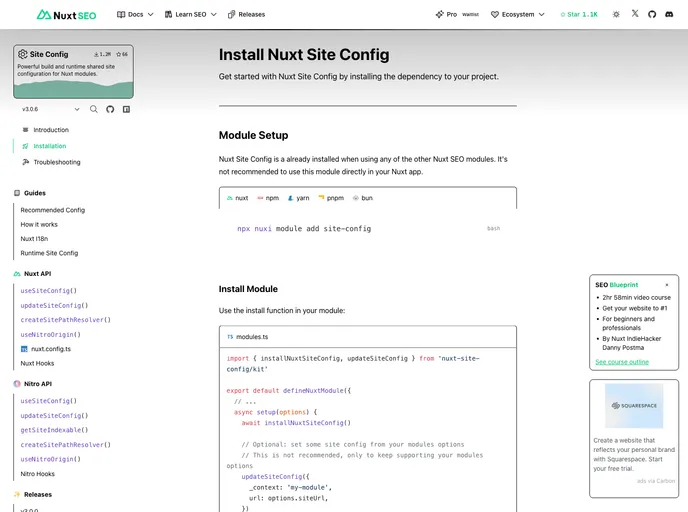Open the Pro waitlist link
Screen dimensions: 688x512
[457, 14]
